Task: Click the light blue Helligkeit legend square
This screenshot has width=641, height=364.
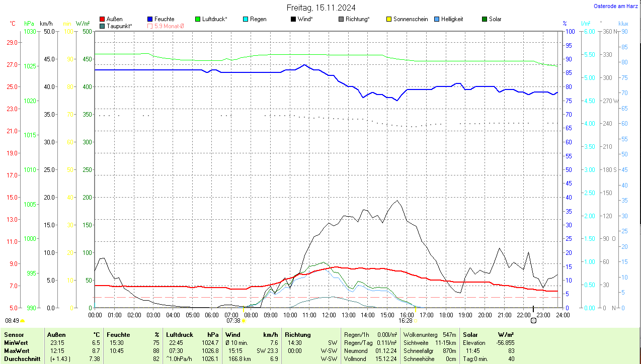Action: (x=437, y=20)
